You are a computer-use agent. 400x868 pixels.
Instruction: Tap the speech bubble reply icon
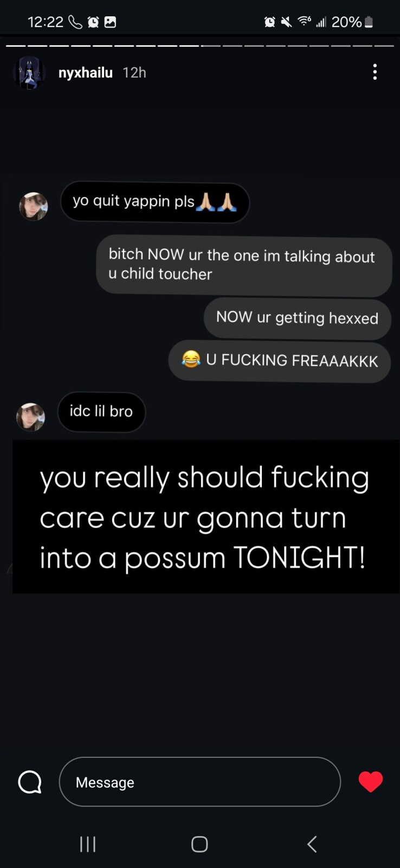[x=30, y=782]
